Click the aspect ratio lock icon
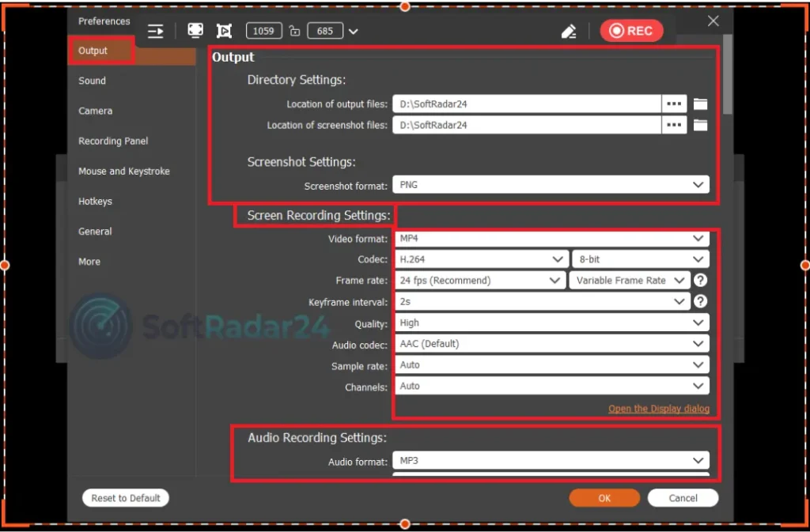Viewport: 810px width, 532px height. [x=293, y=31]
